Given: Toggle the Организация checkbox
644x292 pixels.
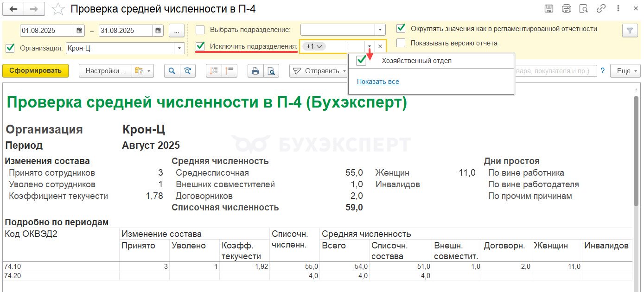Looking at the screenshot, I should click(x=9, y=48).
